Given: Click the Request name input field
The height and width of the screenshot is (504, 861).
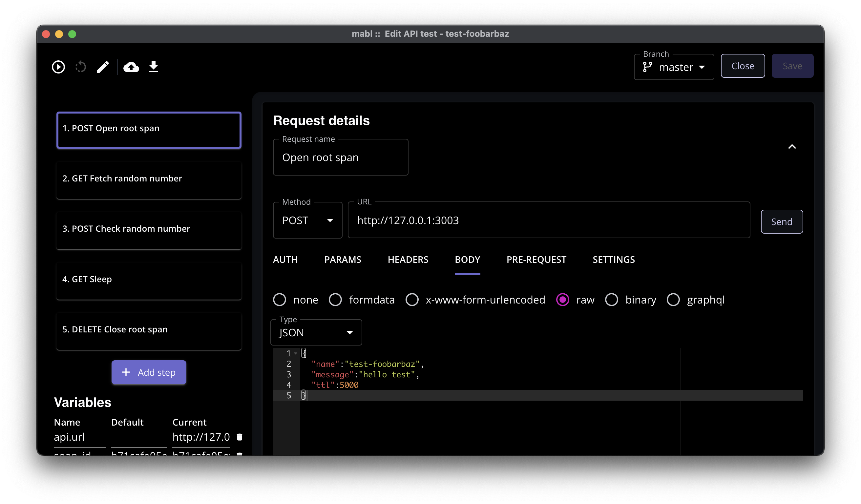Looking at the screenshot, I should pyautogui.click(x=341, y=157).
